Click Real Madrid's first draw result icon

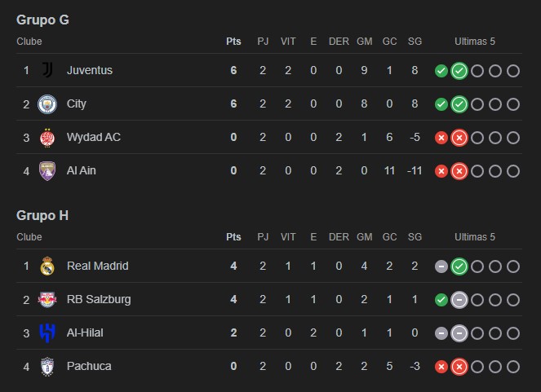click(x=441, y=266)
